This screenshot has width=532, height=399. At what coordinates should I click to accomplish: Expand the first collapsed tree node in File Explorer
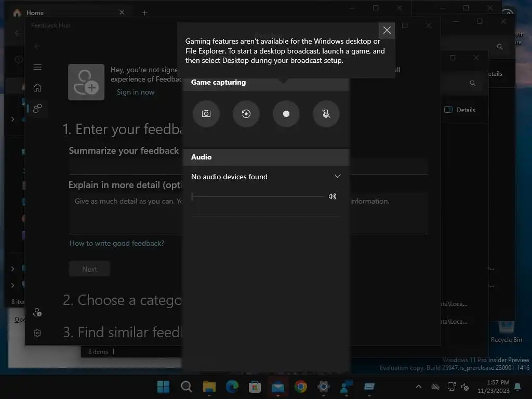(x=12, y=119)
